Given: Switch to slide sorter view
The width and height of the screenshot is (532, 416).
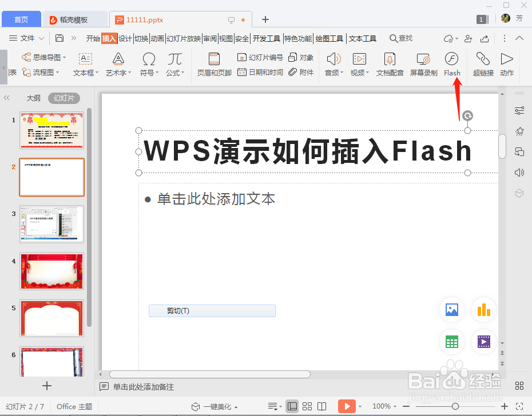Looking at the screenshot, I should pyautogui.click(x=307, y=406).
